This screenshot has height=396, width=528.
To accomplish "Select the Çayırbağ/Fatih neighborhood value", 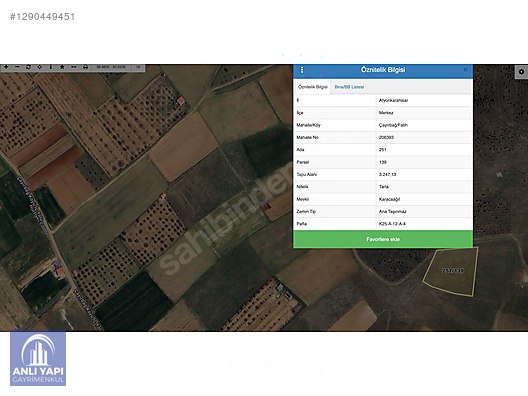I will 393,125.
